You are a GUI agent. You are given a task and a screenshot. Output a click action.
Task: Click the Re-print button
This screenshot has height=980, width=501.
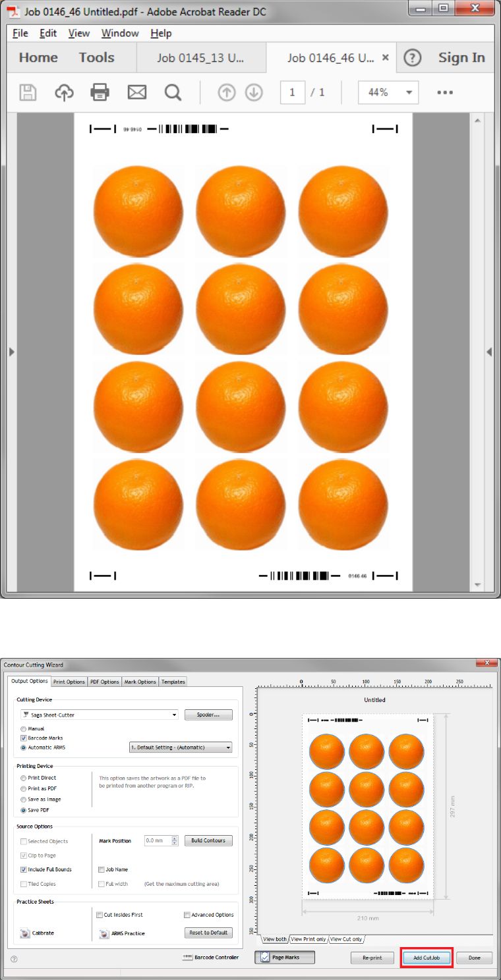[x=372, y=958]
